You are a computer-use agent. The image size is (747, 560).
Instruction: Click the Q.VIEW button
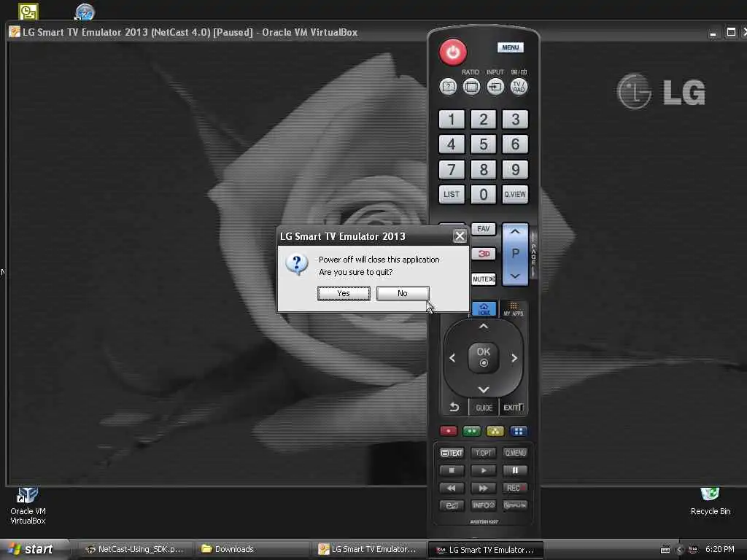(515, 194)
